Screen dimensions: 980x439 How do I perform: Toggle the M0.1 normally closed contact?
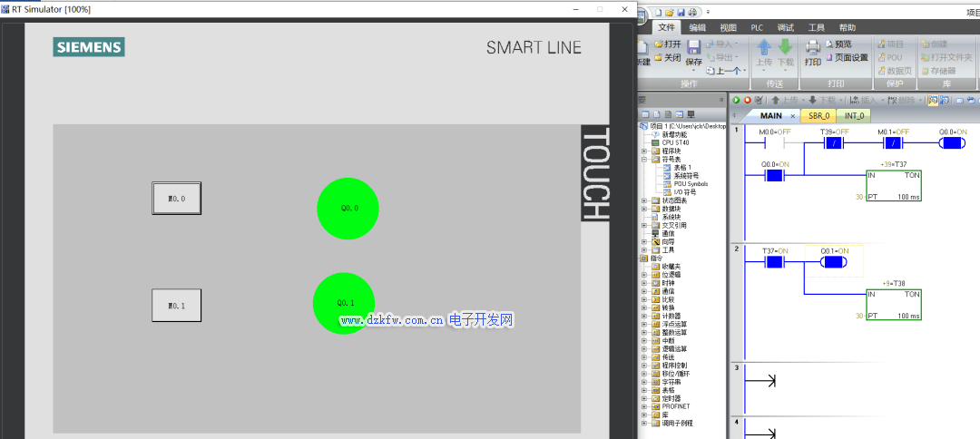tap(893, 143)
